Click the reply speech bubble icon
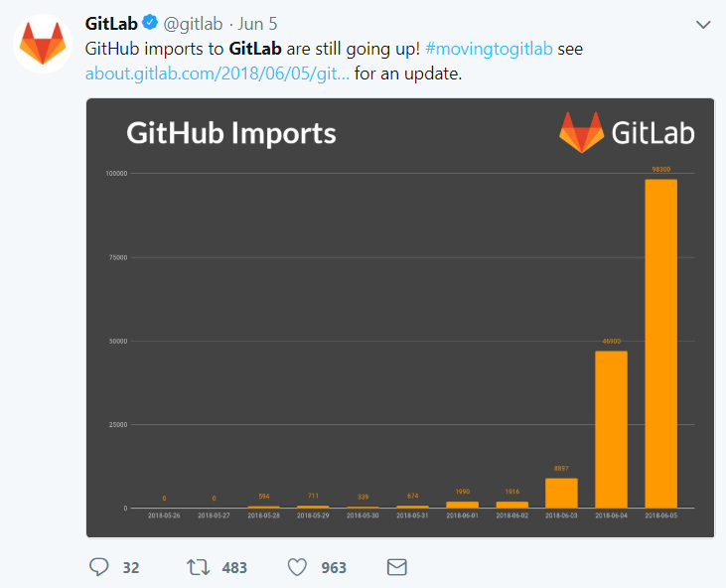 click(x=98, y=567)
